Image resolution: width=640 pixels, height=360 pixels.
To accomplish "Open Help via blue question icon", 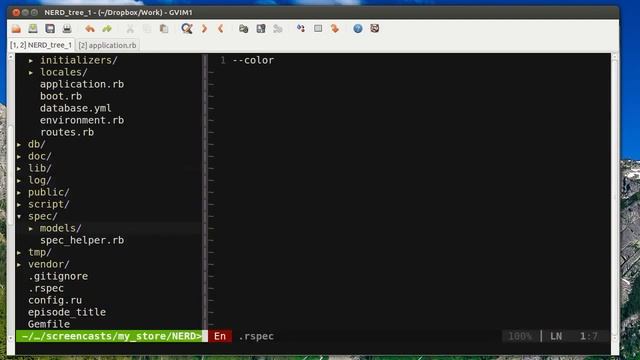I will click(x=358, y=29).
